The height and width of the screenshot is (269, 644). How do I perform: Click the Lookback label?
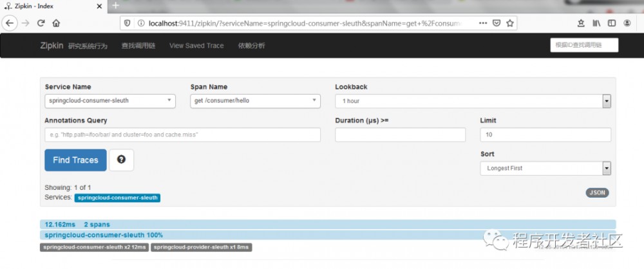pyautogui.click(x=351, y=87)
